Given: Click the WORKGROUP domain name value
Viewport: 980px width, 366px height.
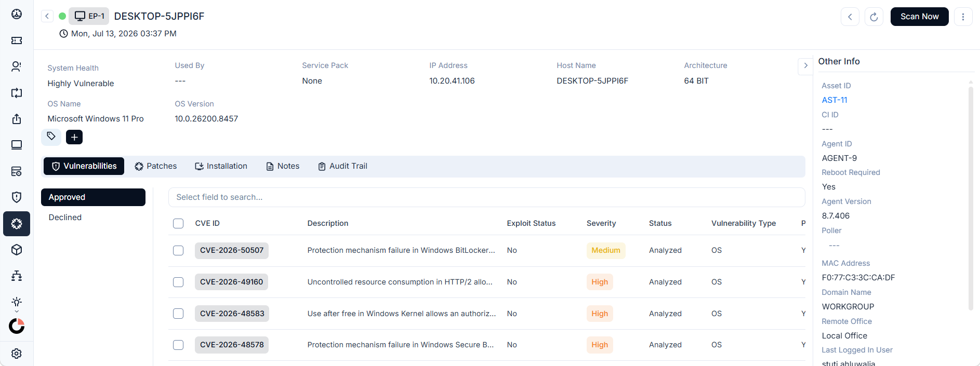Looking at the screenshot, I should click(x=848, y=307).
